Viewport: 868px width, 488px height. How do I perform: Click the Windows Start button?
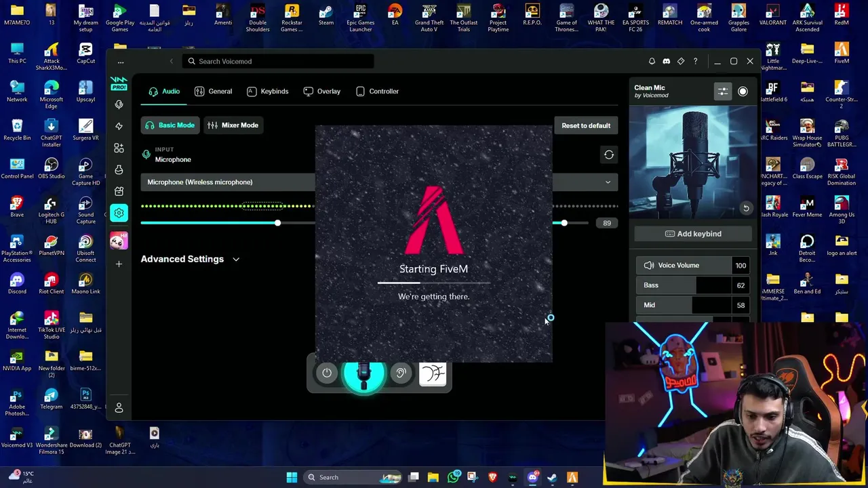click(x=292, y=477)
